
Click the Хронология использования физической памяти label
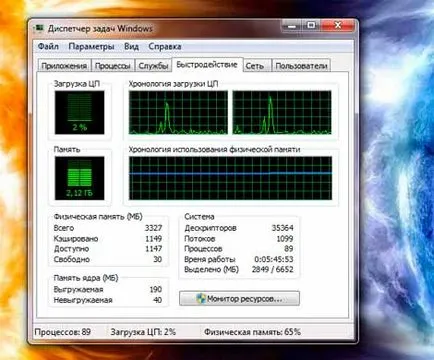tap(214, 150)
